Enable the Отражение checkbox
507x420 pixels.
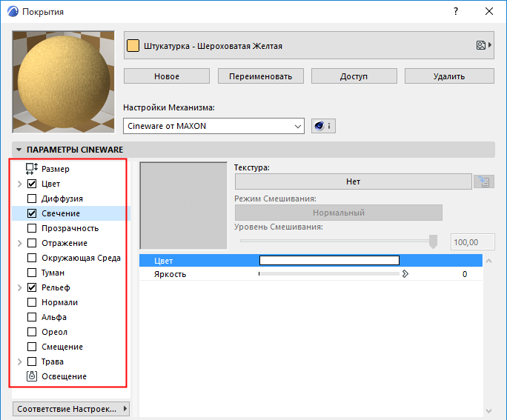[32, 243]
